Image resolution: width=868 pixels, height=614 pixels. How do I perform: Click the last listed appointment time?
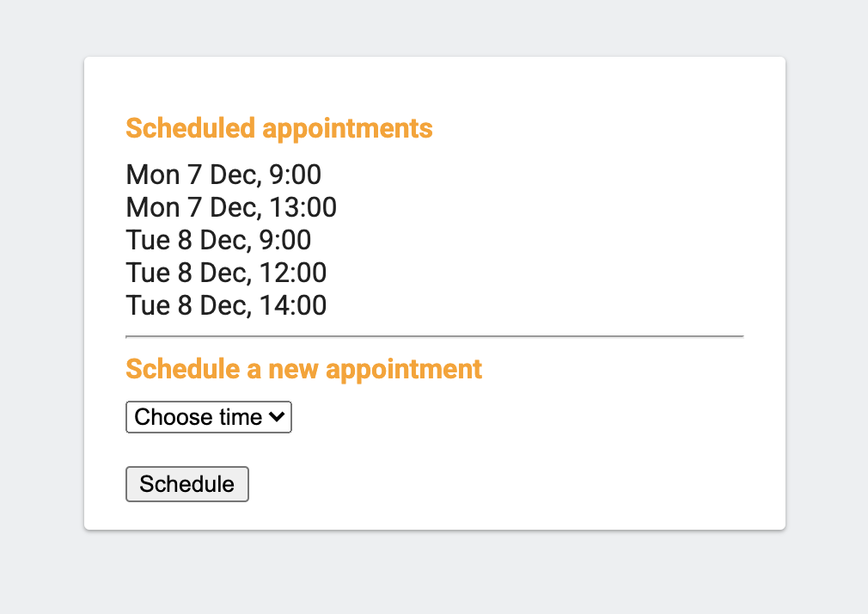(x=226, y=305)
